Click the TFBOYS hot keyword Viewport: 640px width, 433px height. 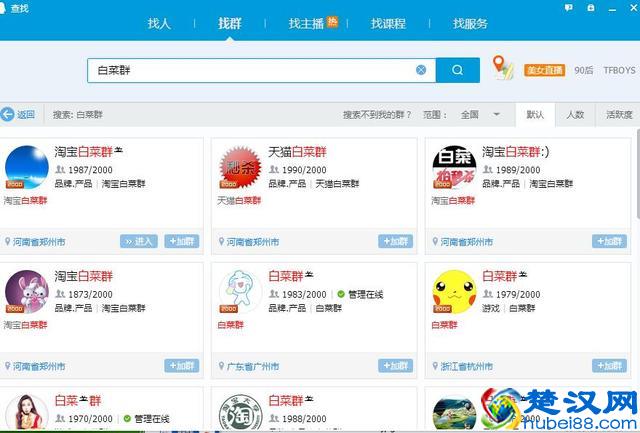click(619, 70)
